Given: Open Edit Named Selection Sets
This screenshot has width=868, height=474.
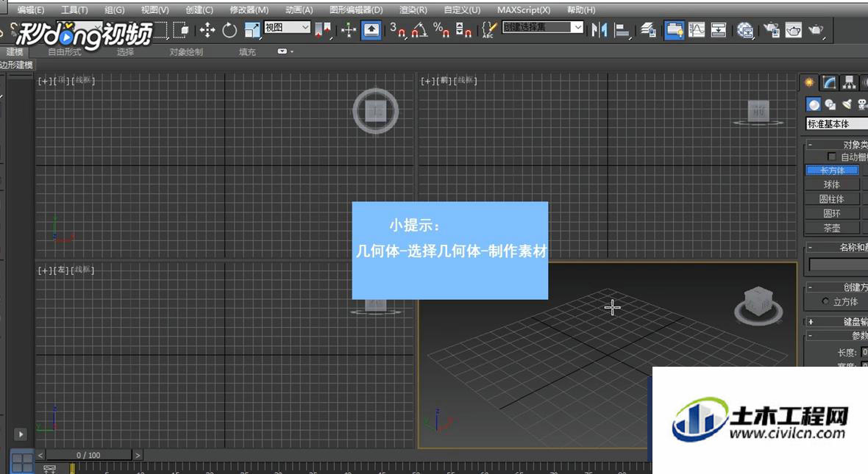Looking at the screenshot, I should (x=489, y=30).
